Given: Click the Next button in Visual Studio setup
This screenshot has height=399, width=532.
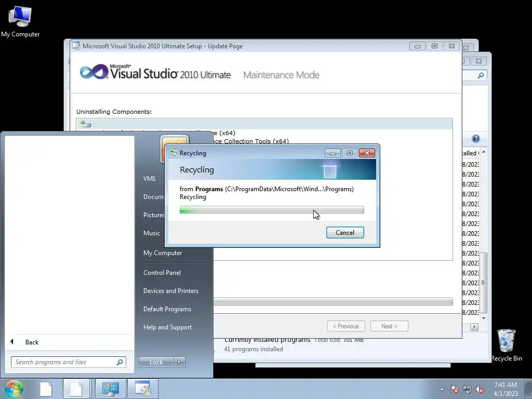Looking at the screenshot, I should tap(389, 326).
